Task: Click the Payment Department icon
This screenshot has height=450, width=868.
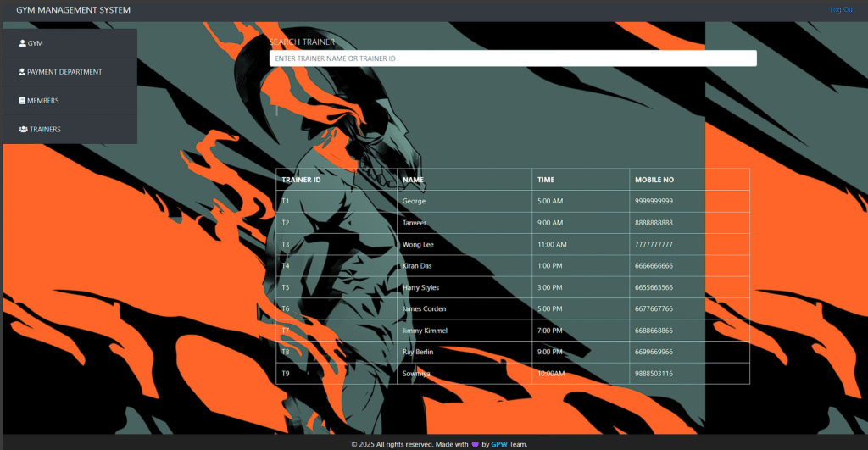Action: tap(22, 72)
